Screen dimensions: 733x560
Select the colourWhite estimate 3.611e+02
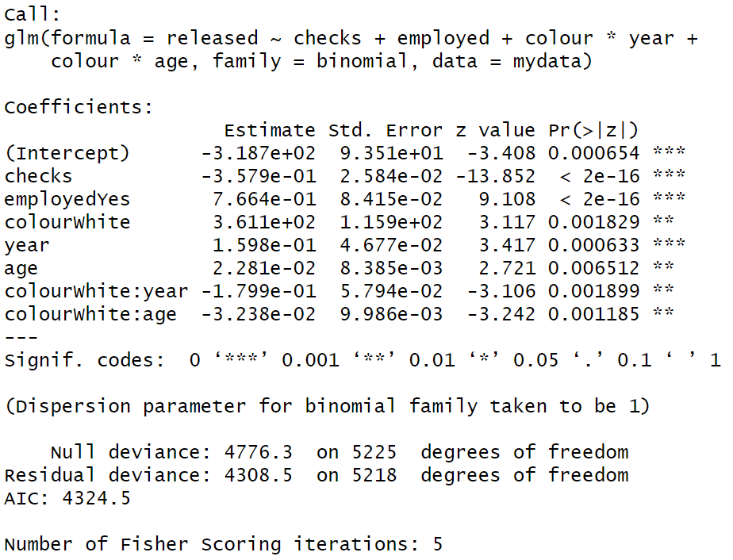click(x=264, y=222)
